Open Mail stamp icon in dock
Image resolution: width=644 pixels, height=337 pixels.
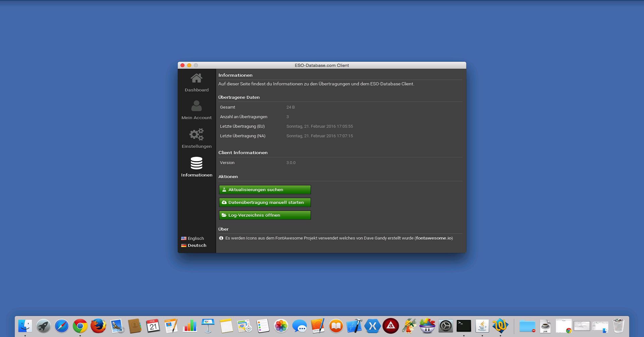[x=117, y=326]
